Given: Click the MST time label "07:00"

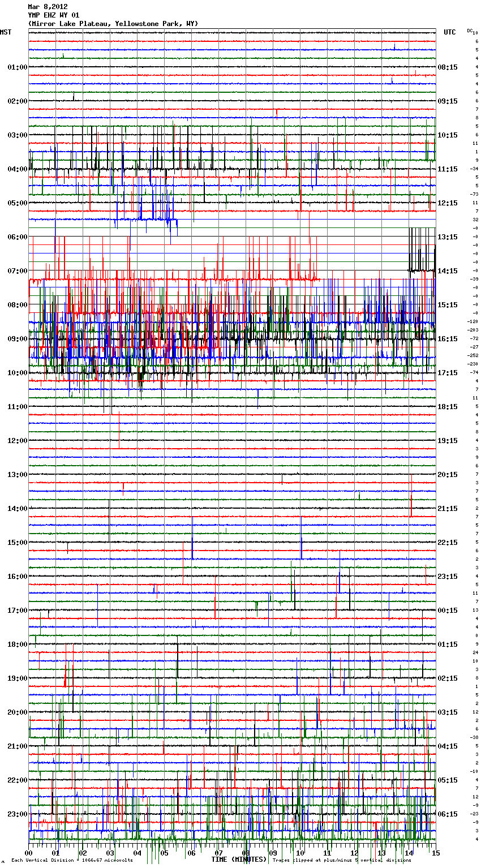Looking at the screenshot, I should (18, 271).
